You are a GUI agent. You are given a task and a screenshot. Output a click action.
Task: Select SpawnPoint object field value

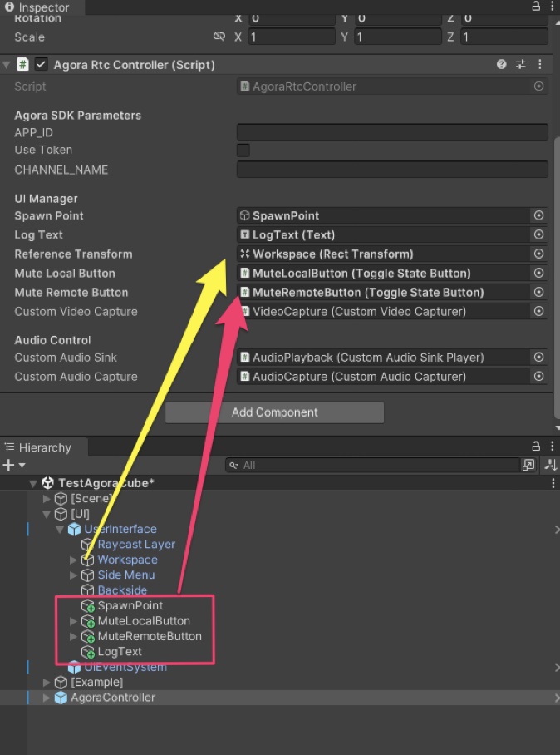click(x=384, y=215)
